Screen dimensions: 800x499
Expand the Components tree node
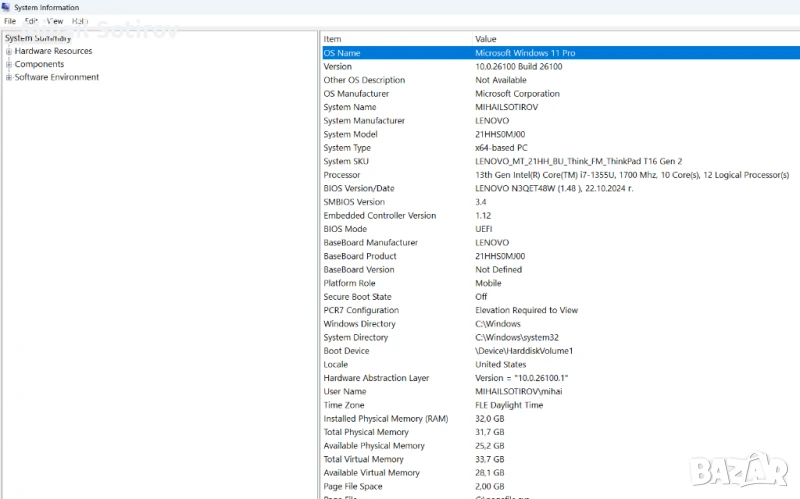pos(9,64)
